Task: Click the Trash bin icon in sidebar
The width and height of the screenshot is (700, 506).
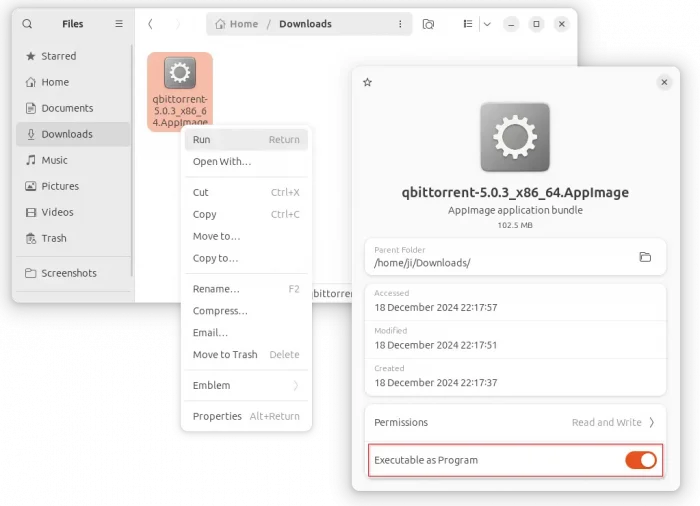Action: pos(30,238)
